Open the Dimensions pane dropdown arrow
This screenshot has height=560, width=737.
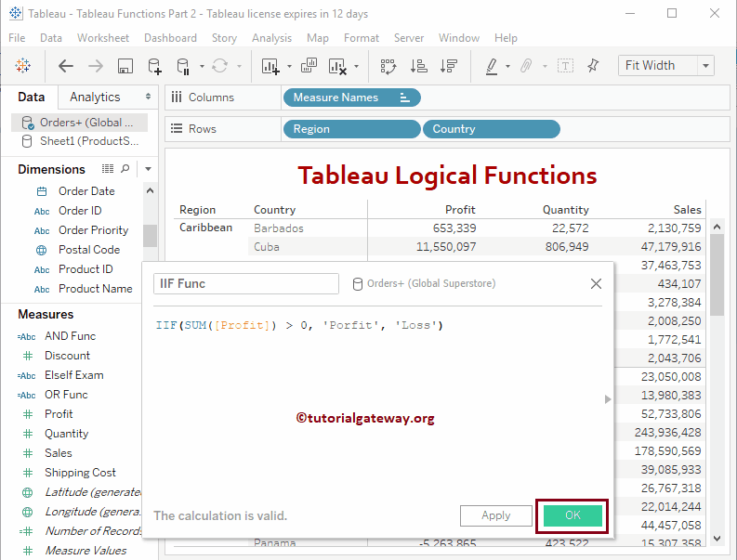pyautogui.click(x=148, y=169)
